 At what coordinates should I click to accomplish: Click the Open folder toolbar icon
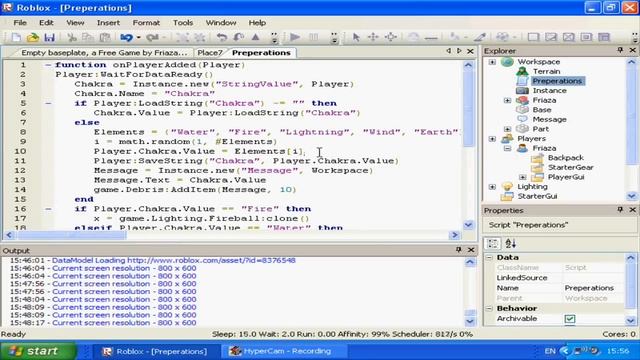click(33, 38)
